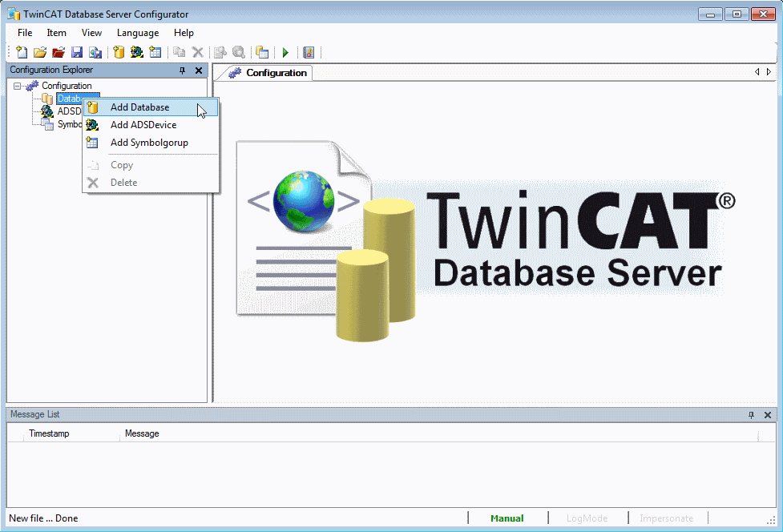Close the Message List panel
Image resolution: width=783 pixels, height=532 pixels.
coord(768,415)
